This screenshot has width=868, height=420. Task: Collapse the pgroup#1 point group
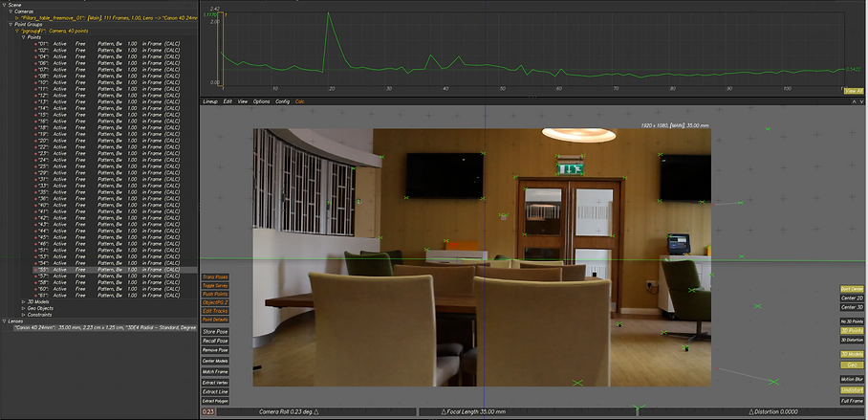[17, 31]
